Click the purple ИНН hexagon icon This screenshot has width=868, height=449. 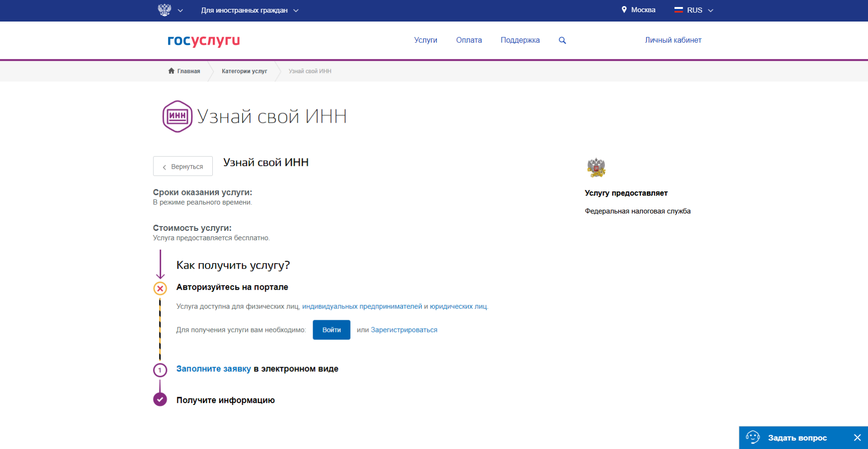click(x=177, y=116)
